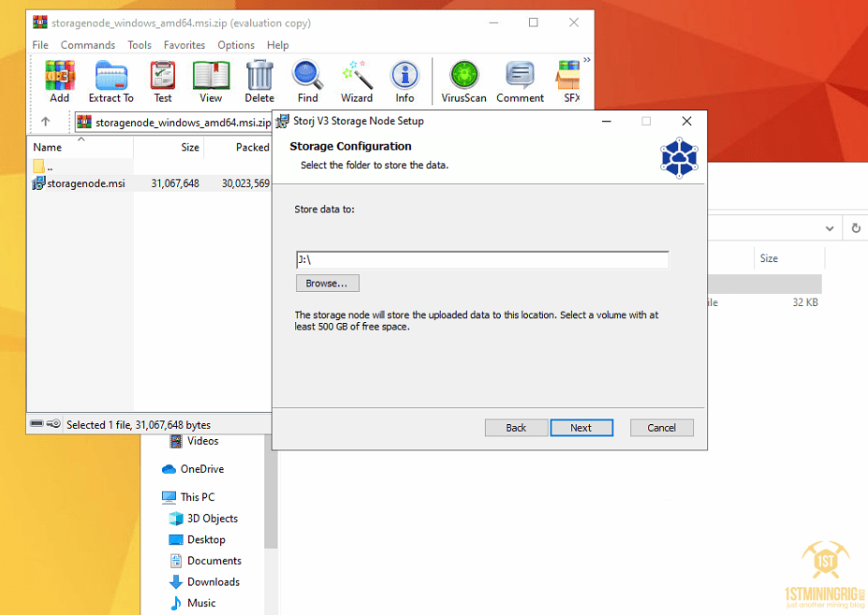Show archive Info in WinRAR
This screenshot has height=615, width=868.
pos(405,81)
